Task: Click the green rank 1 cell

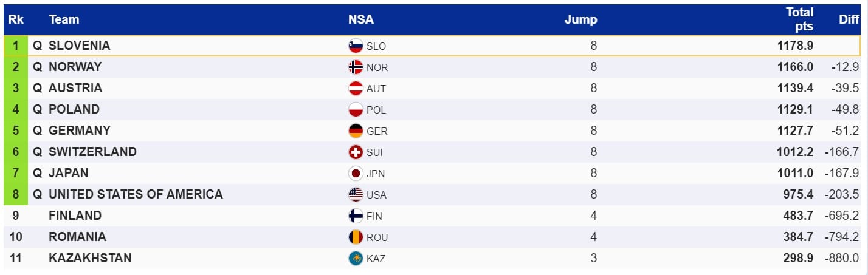Action: point(16,46)
